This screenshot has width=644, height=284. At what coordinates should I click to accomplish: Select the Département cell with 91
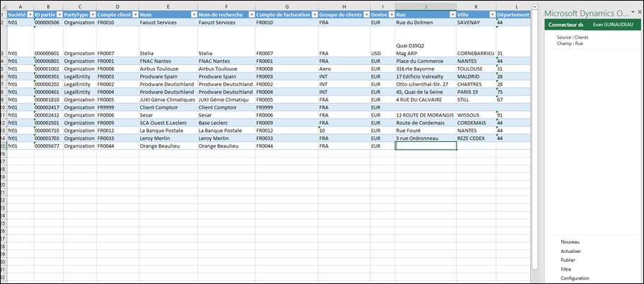coord(513,115)
